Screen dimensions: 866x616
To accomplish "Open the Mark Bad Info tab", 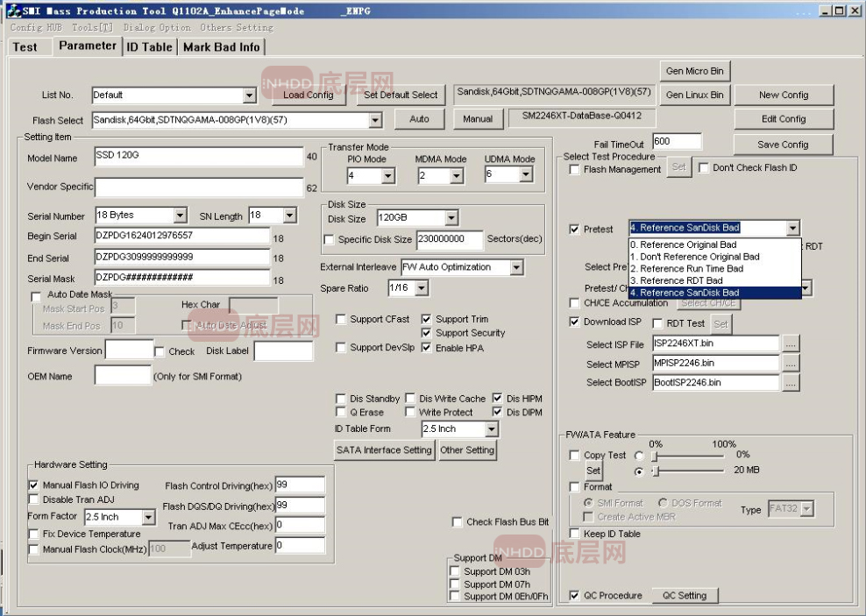I will click(x=222, y=47).
